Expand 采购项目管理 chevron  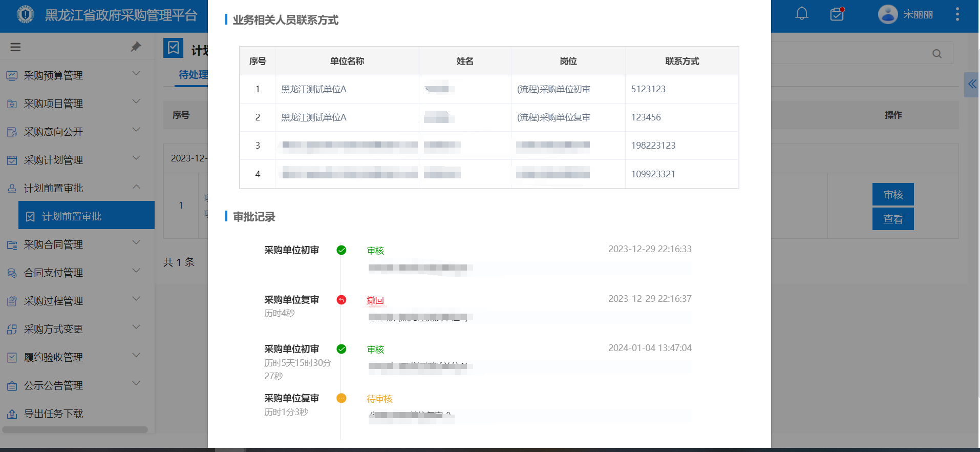coord(136,102)
